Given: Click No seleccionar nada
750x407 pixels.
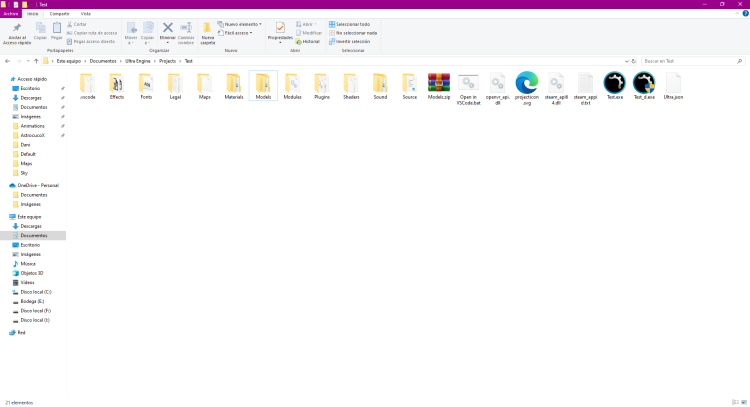Looking at the screenshot, I should click(x=353, y=33).
